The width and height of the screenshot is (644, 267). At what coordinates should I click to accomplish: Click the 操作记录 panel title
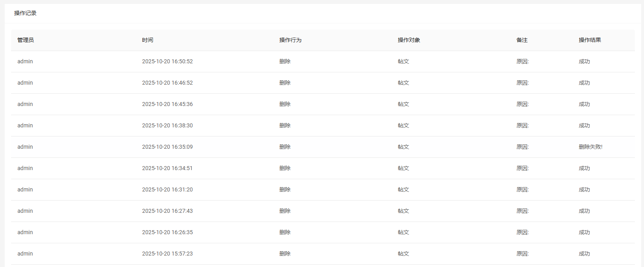pos(25,13)
